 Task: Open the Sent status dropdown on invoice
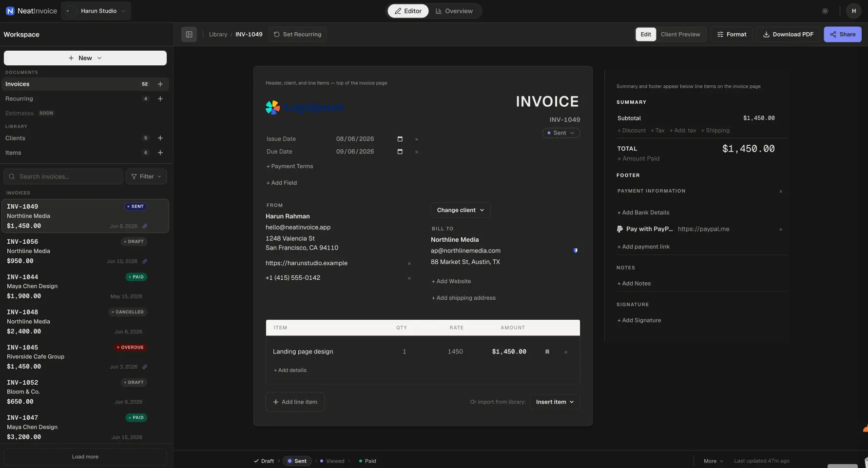pyautogui.click(x=561, y=133)
